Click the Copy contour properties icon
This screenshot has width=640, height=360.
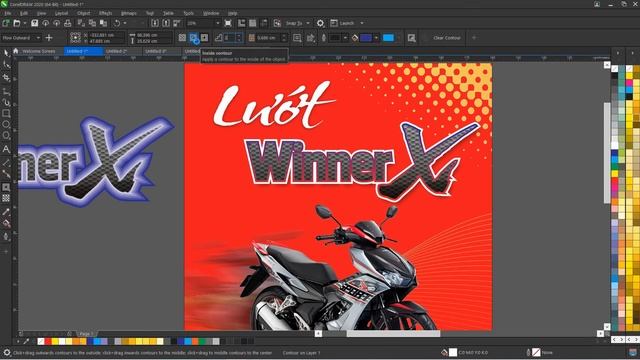(411, 38)
